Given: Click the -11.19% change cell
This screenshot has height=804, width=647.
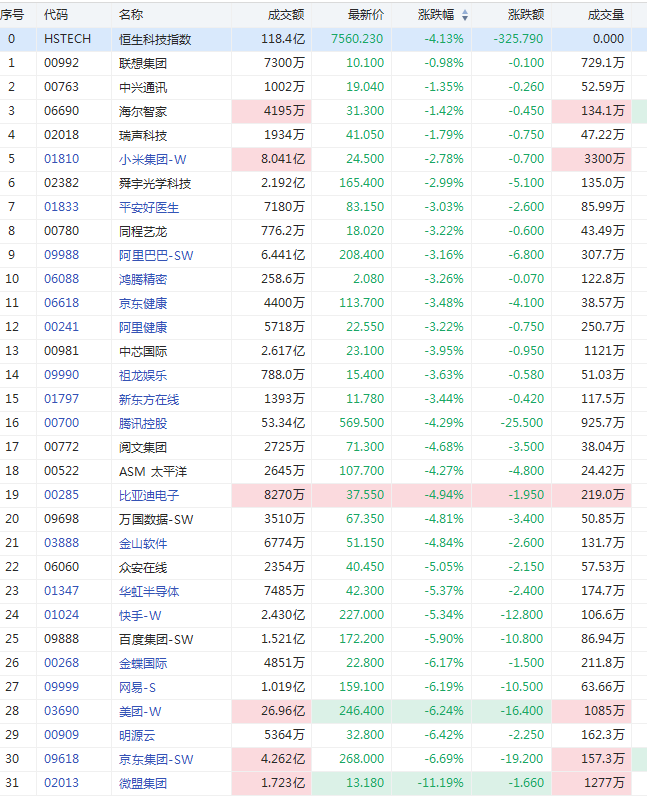Looking at the screenshot, I should coord(440,783).
